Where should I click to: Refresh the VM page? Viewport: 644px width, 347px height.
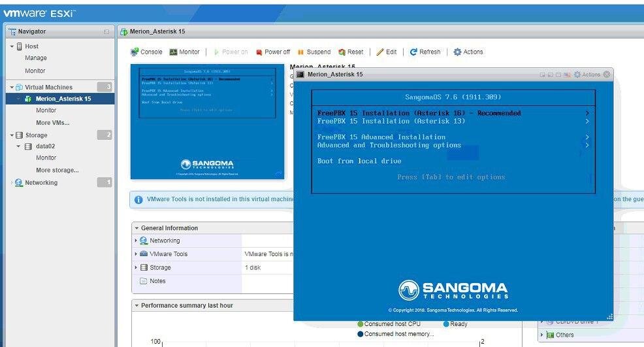[425, 52]
